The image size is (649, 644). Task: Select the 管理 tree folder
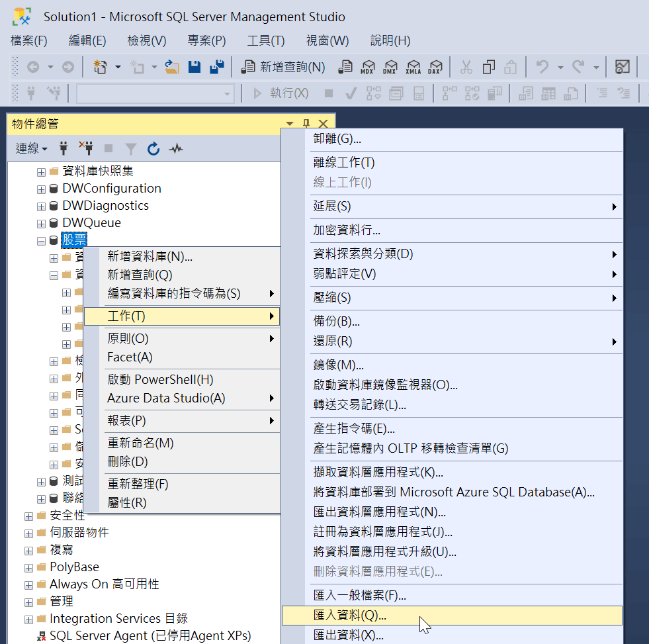point(62,601)
